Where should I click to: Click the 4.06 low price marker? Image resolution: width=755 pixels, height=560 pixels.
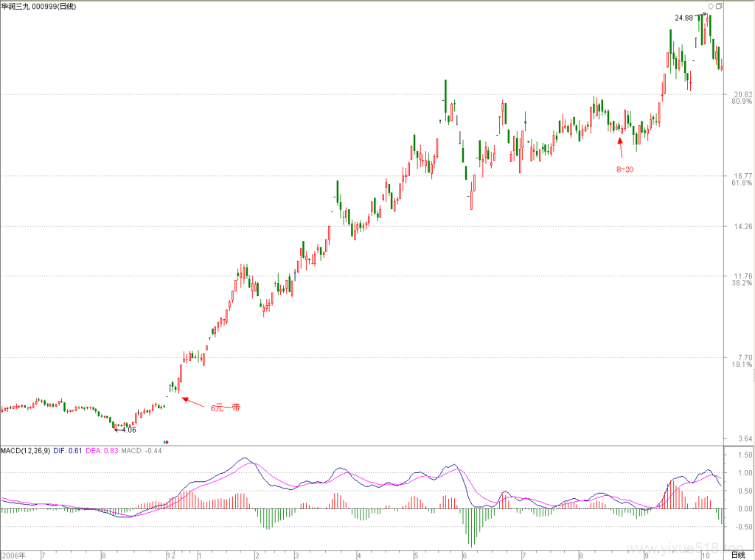(x=128, y=430)
